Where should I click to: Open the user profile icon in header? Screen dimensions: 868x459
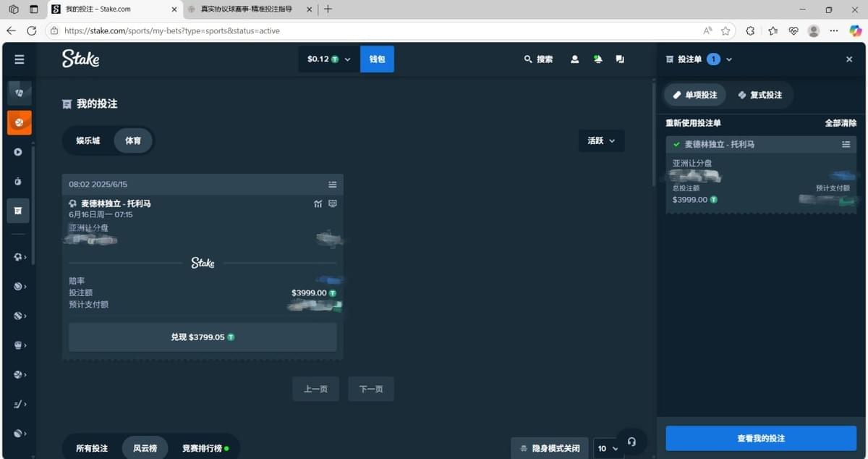(x=574, y=59)
